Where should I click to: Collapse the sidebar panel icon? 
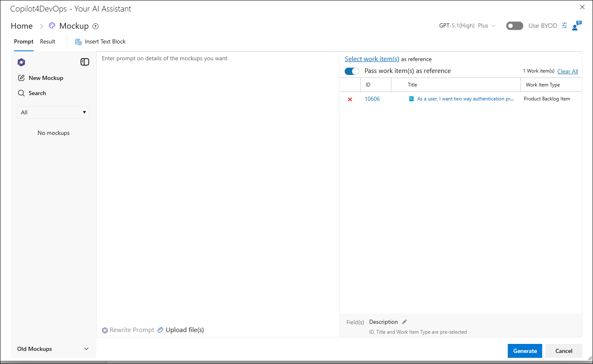pyautogui.click(x=85, y=62)
